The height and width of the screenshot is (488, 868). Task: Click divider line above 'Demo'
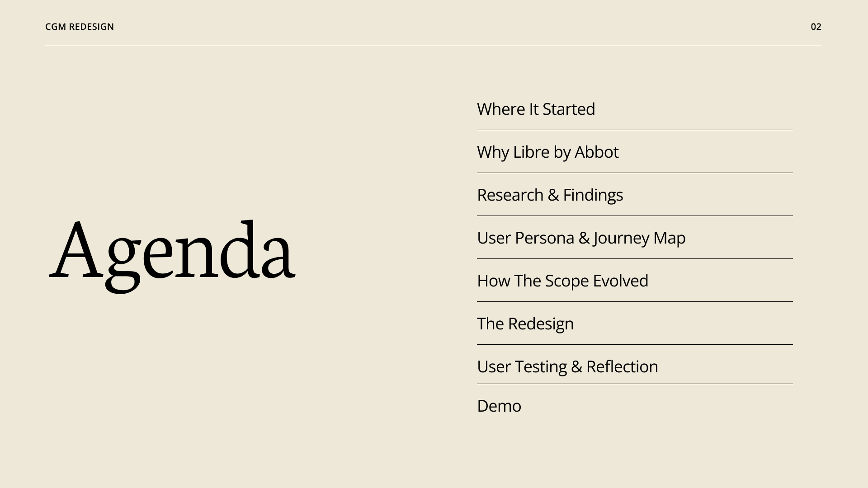(635, 384)
